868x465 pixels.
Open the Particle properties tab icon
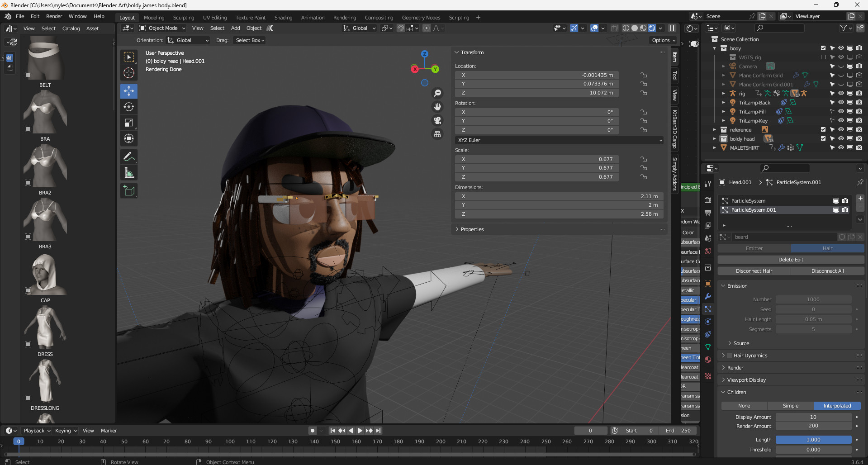[x=708, y=309]
